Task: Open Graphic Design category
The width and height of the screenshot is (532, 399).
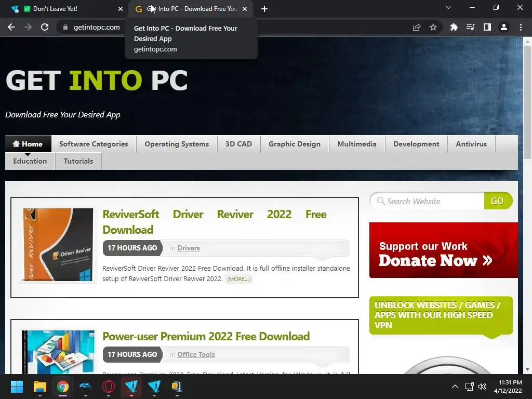Action: [x=295, y=144]
